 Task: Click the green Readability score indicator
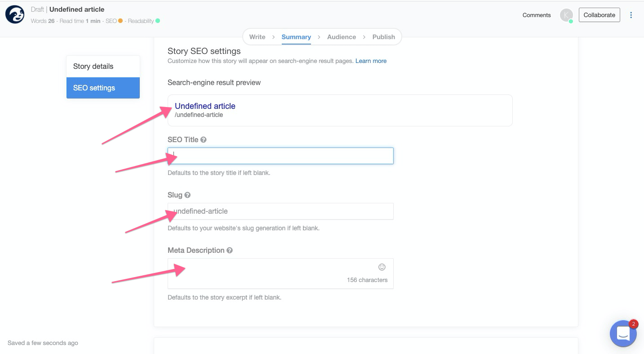pos(158,21)
